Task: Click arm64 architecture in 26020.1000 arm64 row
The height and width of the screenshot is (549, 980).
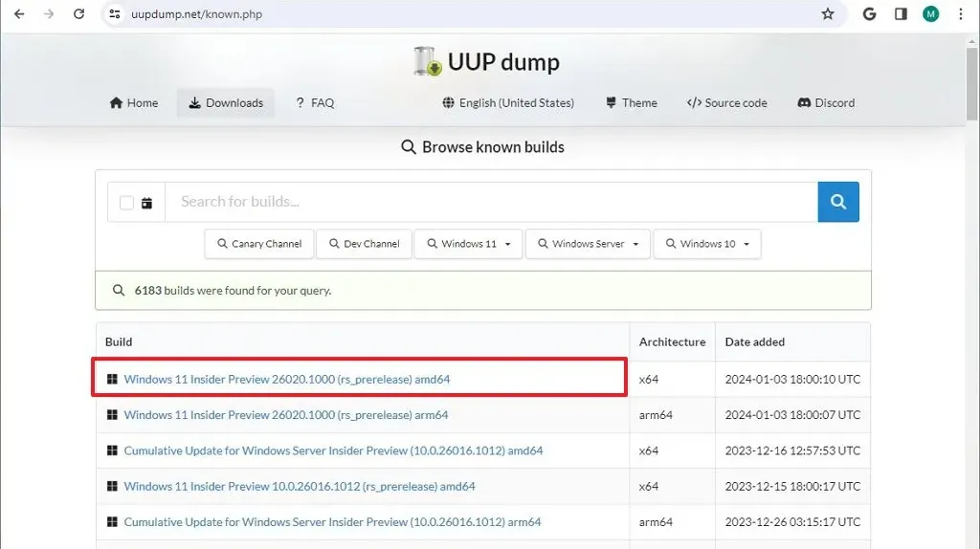Action: (656, 415)
